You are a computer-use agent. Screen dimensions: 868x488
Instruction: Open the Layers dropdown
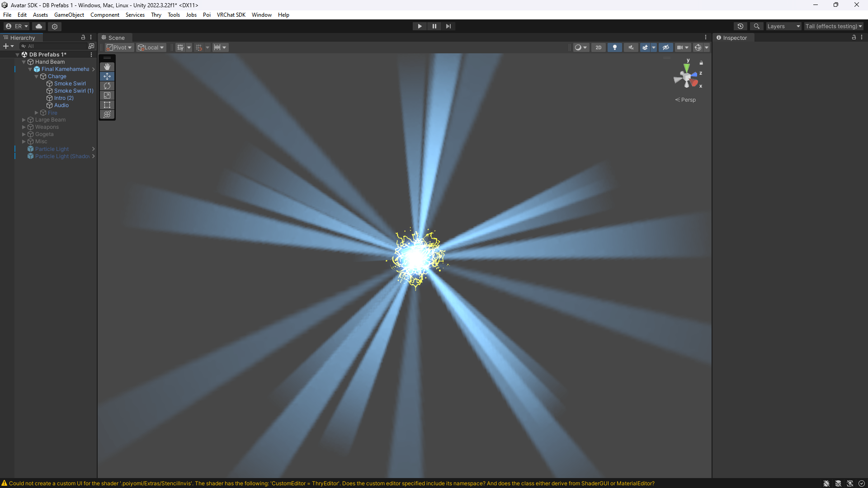[783, 26]
